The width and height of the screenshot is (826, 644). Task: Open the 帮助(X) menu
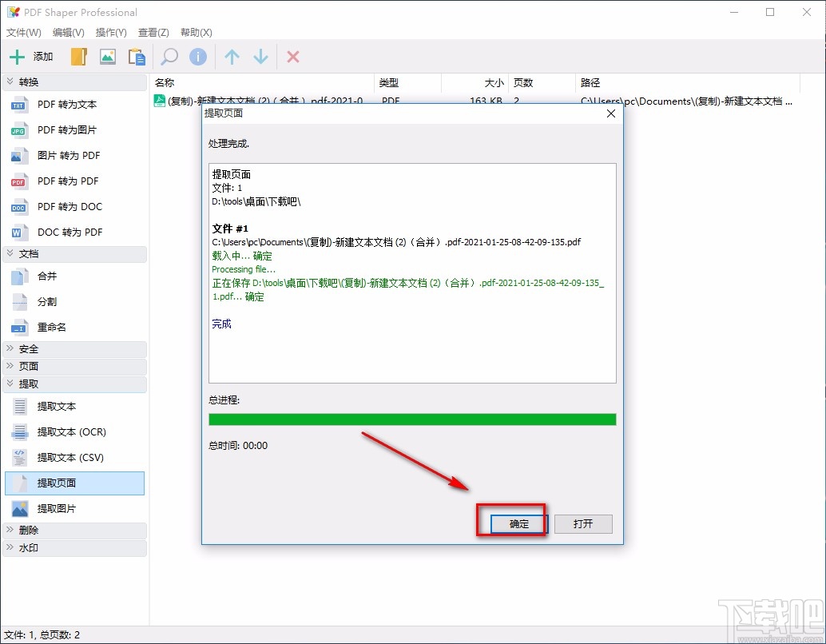196,33
